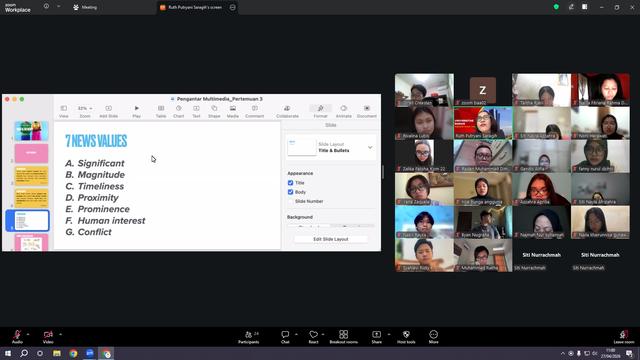The height and width of the screenshot is (360, 640).
Task: Click Azzahra Aprilia's video tile
Action: tap(541, 189)
